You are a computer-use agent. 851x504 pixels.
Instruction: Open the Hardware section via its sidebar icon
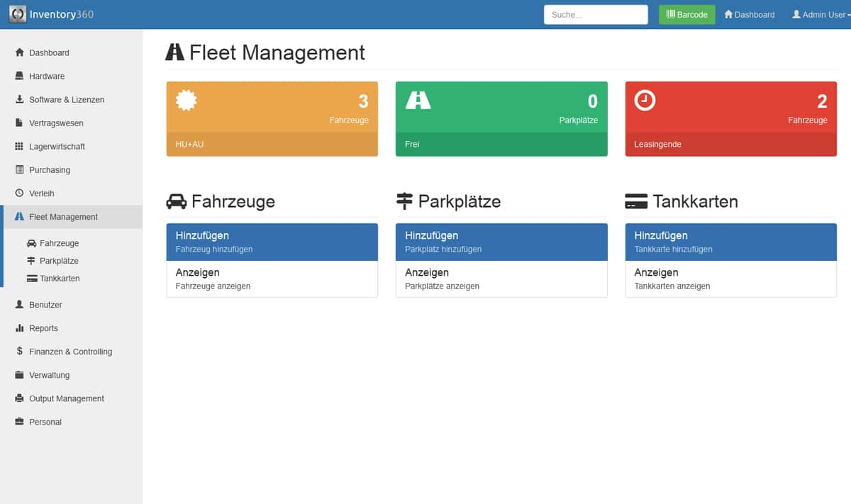[18, 76]
